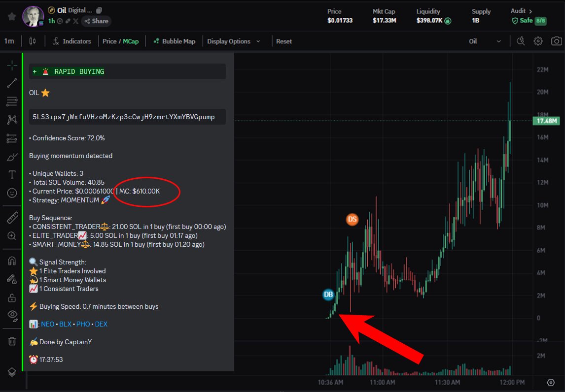
Task: Open the Indicators menu
Action: (71, 41)
